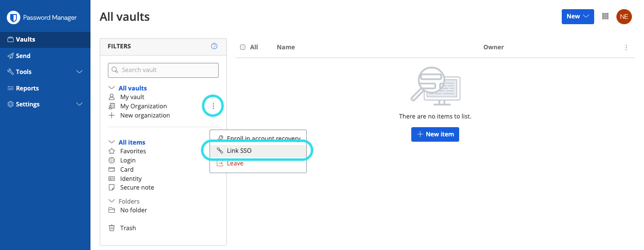
Task: Open the table column options kebab
Action: tap(626, 47)
